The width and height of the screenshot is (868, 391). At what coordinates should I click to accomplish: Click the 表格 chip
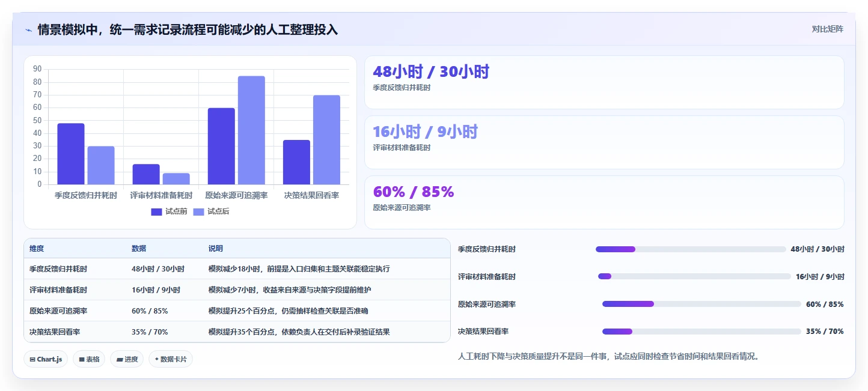89,359
